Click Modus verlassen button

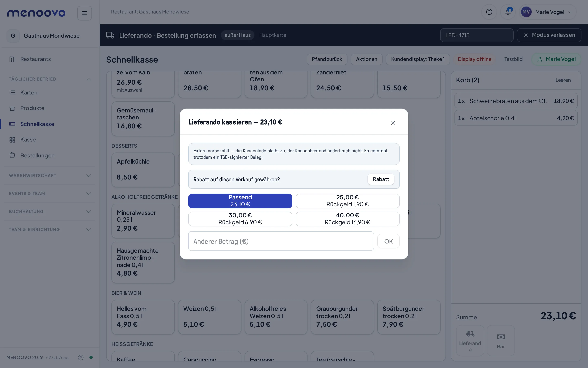(x=549, y=35)
